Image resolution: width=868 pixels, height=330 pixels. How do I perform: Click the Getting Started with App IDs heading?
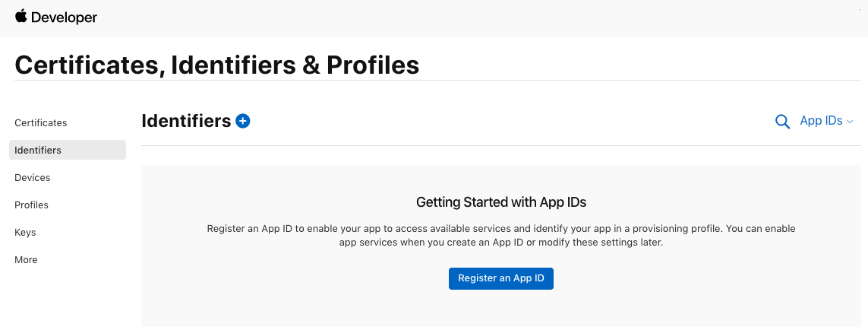[x=501, y=202]
